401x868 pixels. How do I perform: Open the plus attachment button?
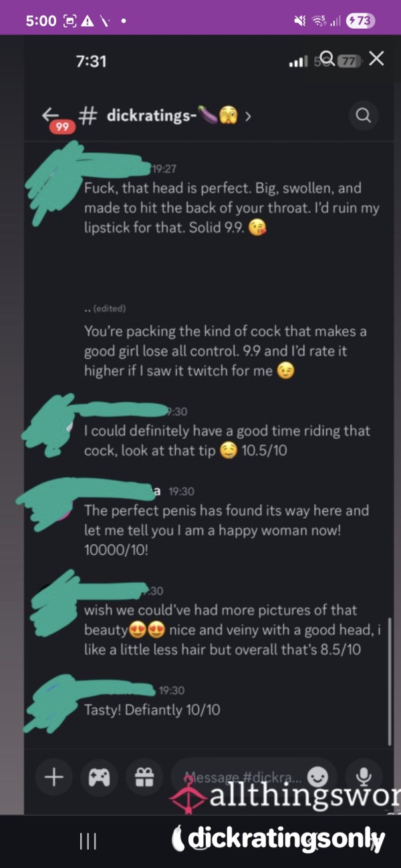pyautogui.click(x=54, y=777)
